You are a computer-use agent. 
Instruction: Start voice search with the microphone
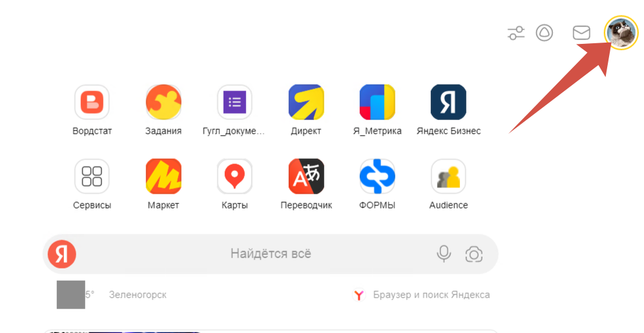click(x=444, y=254)
